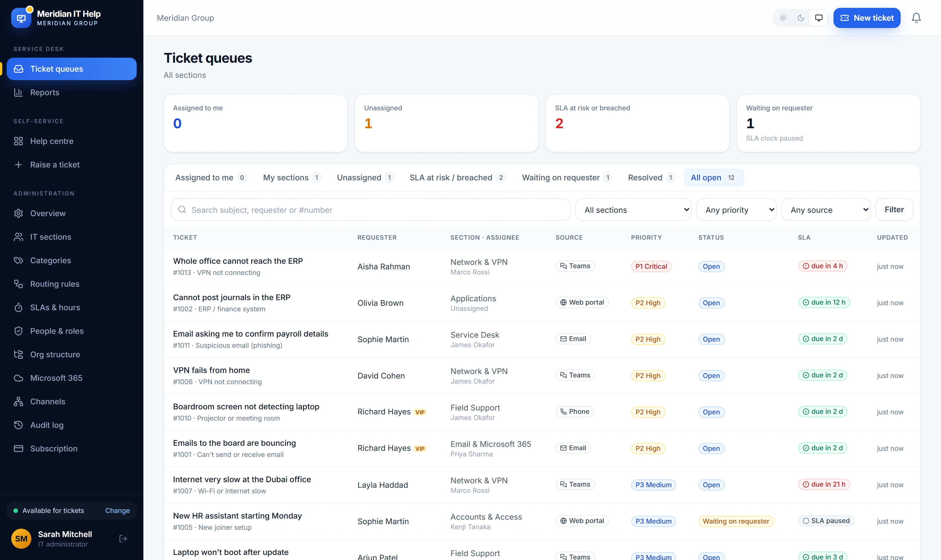Switch to Resolved tab

click(x=651, y=178)
